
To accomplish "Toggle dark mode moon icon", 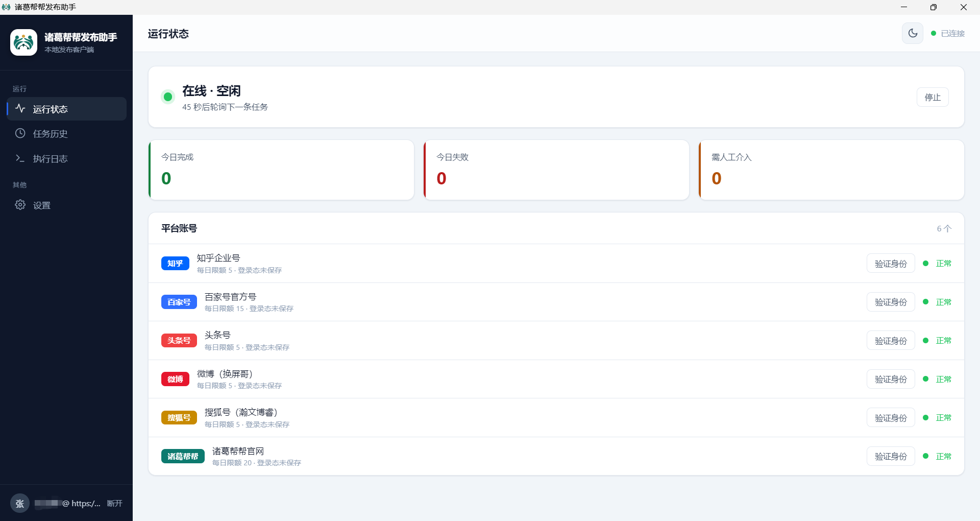I will coord(913,33).
